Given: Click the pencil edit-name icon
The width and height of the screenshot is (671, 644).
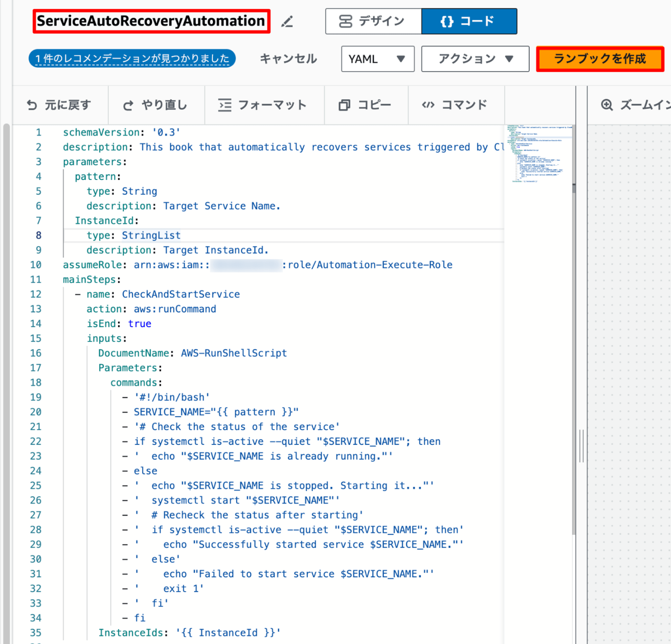Looking at the screenshot, I should [287, 21].
